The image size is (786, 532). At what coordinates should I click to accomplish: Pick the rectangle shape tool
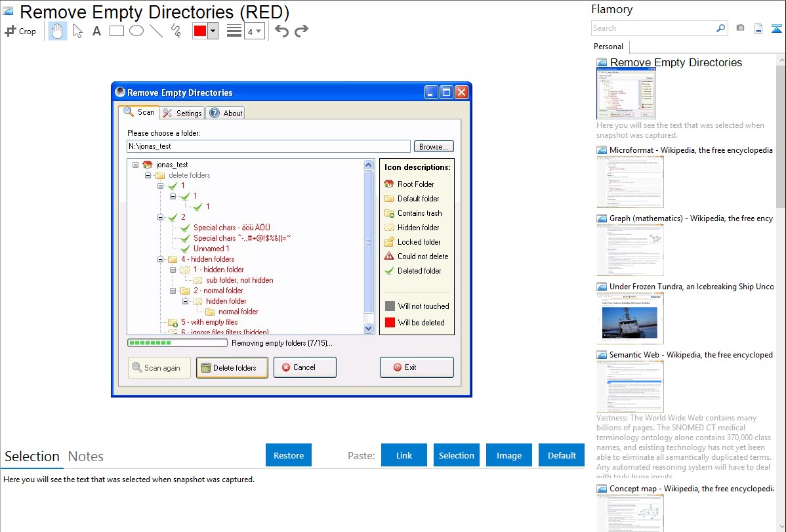pos(116,31)
